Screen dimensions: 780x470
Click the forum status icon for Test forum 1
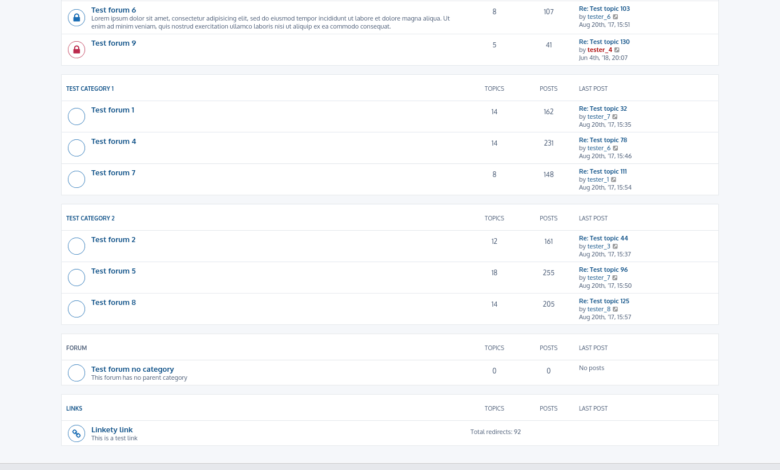pos(76,116)
